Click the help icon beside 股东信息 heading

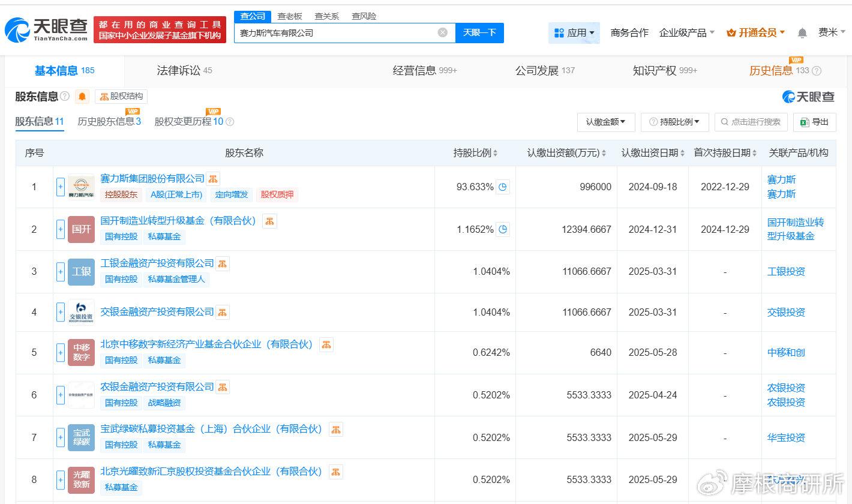[x=65, y=97]
